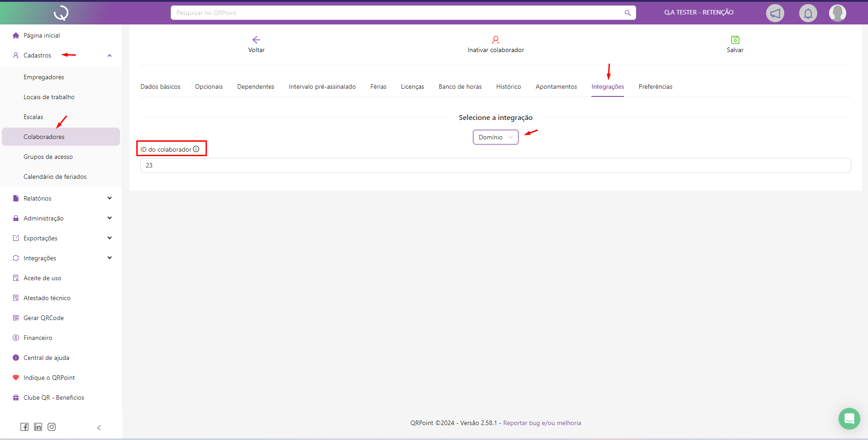Click the ID do colaborador info icon
This screenshot has width=868, height=440.
(x=196, y=149)
